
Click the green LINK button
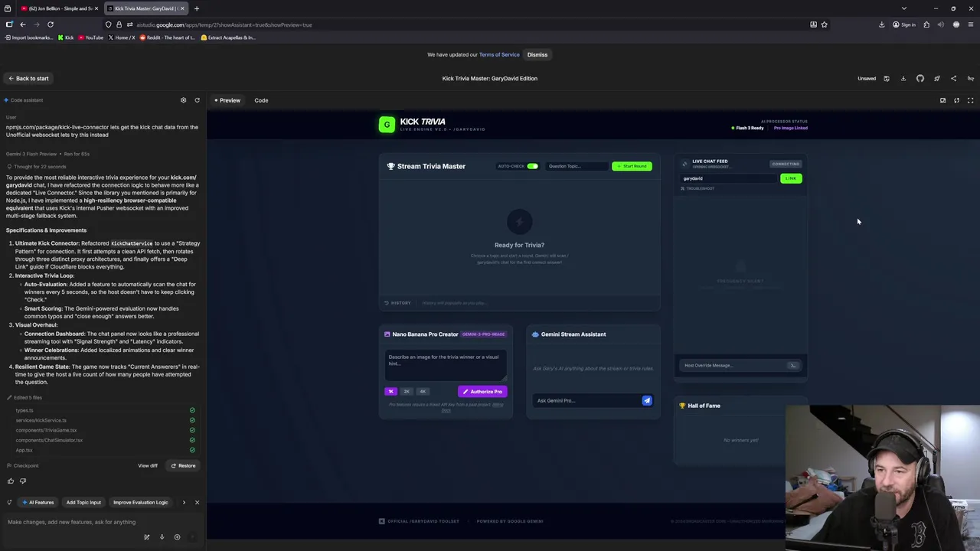[x=791, y=178]
